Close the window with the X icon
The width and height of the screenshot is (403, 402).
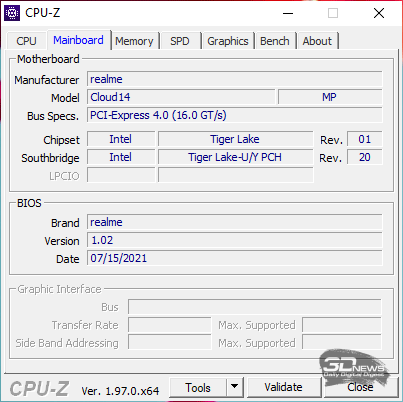point(379,13)
